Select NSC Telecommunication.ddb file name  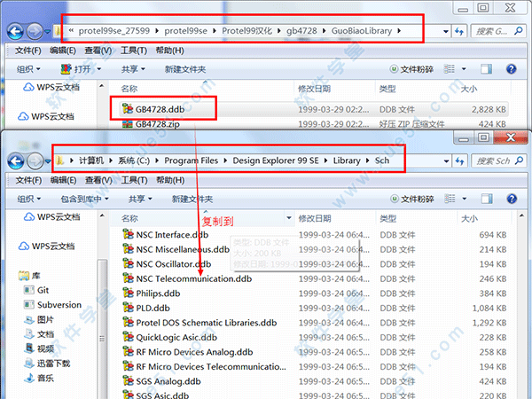[194, 278]
